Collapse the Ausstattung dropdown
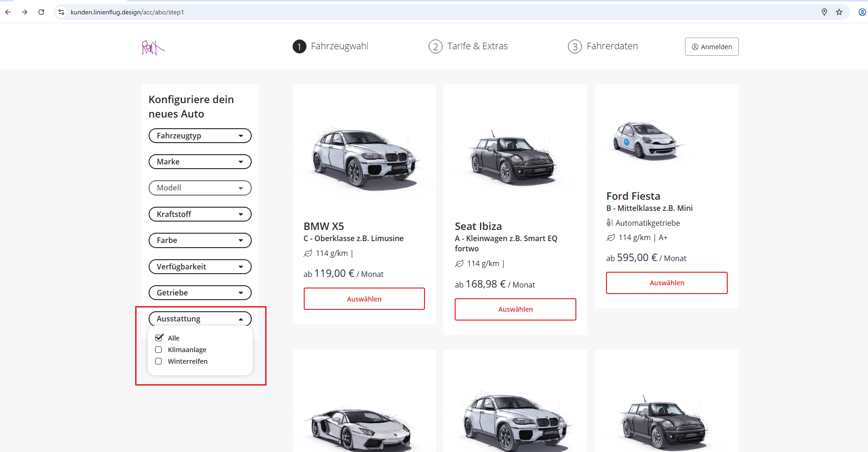The width and height of the screenshot is (868, 452). tap(200, 319)
